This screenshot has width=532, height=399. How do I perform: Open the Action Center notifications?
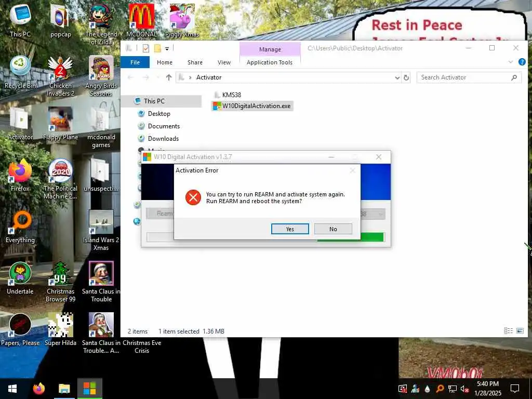(515, 389)
